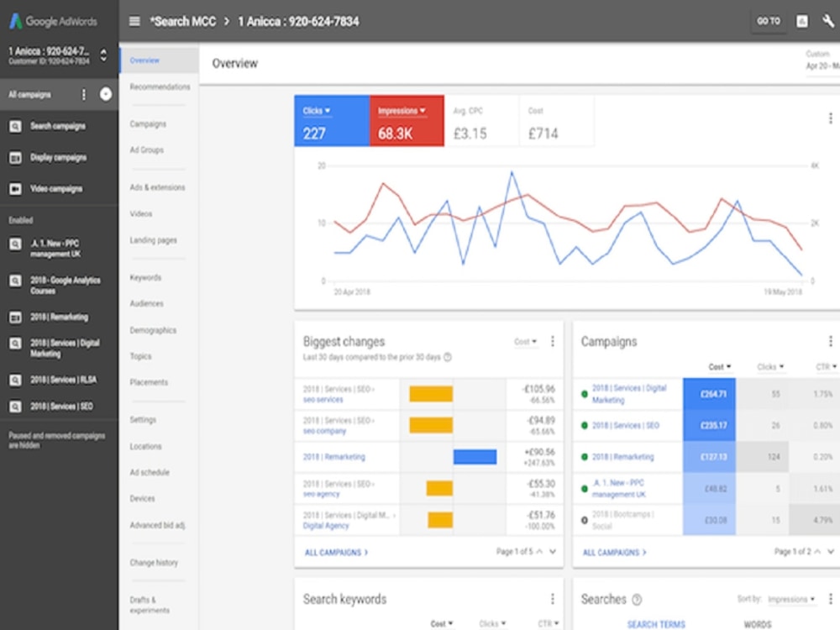Select Search campaigns magnifier icon
The height and width of the screenshot is (630, 840).
pos(15,127)
